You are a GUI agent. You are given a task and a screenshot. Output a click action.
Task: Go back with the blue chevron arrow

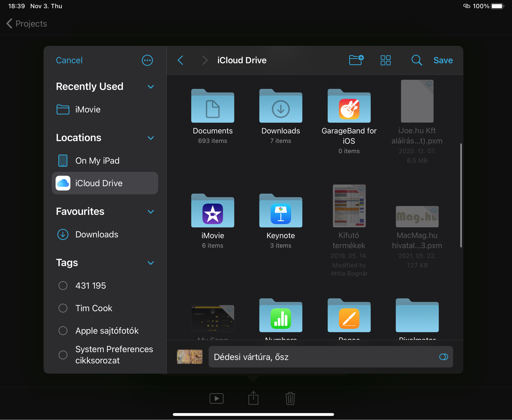pyautogui.click(x=180, y=60)
